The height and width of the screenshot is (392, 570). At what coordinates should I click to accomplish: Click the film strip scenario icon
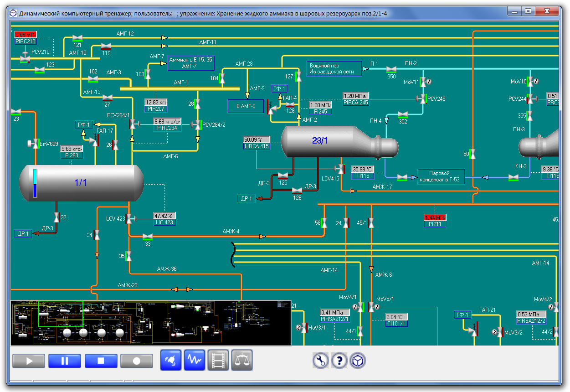coord(218,361)
